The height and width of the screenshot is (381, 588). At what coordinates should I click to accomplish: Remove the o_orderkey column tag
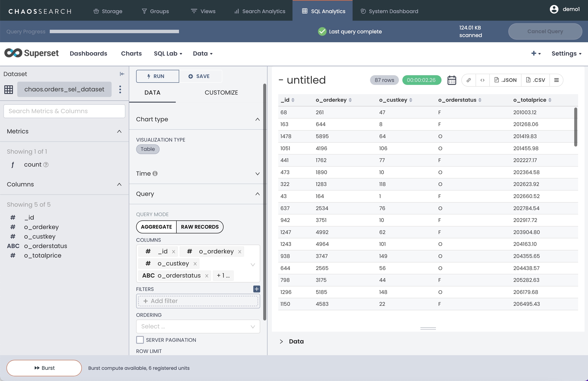(x=240, y=252)
